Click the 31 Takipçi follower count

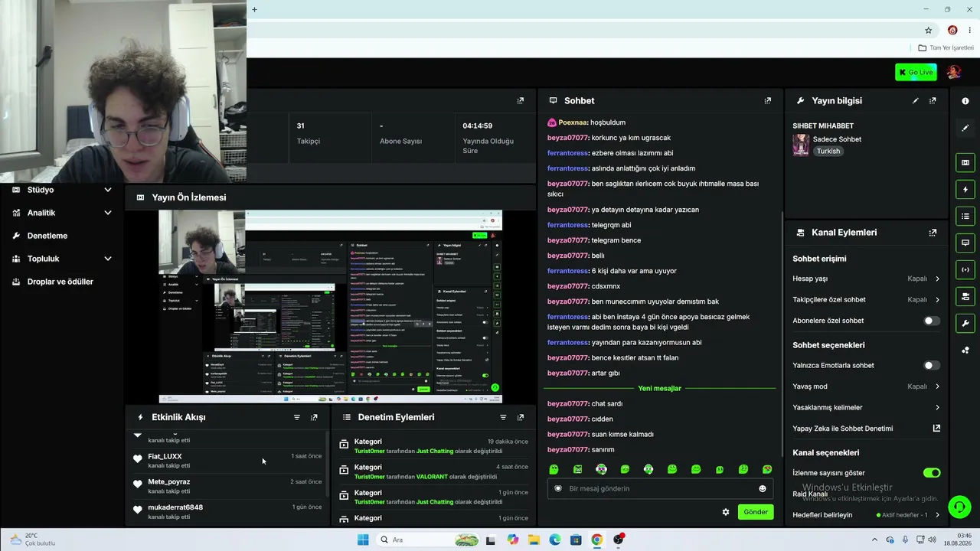click(309, 133)
